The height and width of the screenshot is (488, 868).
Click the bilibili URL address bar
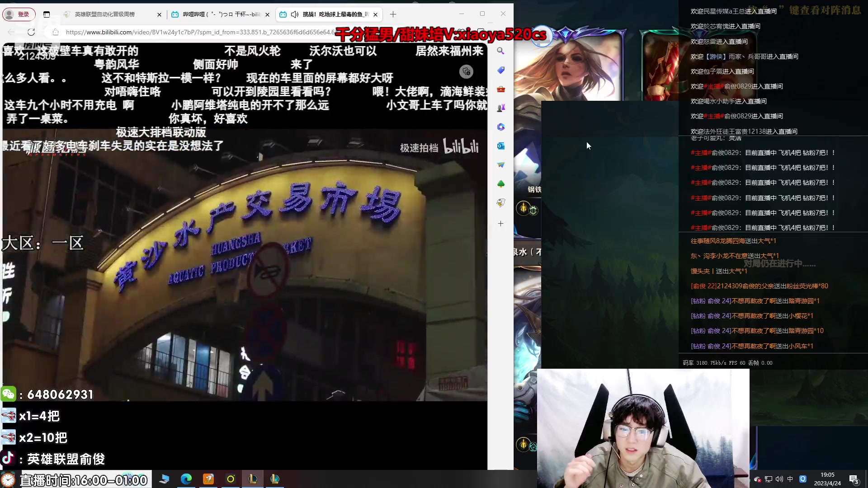pos(200,32)
